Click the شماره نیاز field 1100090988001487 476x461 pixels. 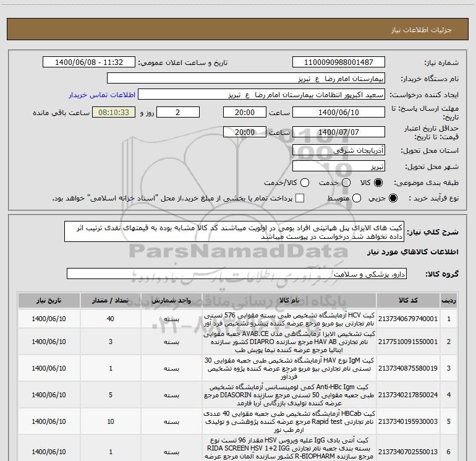(339, 62)
